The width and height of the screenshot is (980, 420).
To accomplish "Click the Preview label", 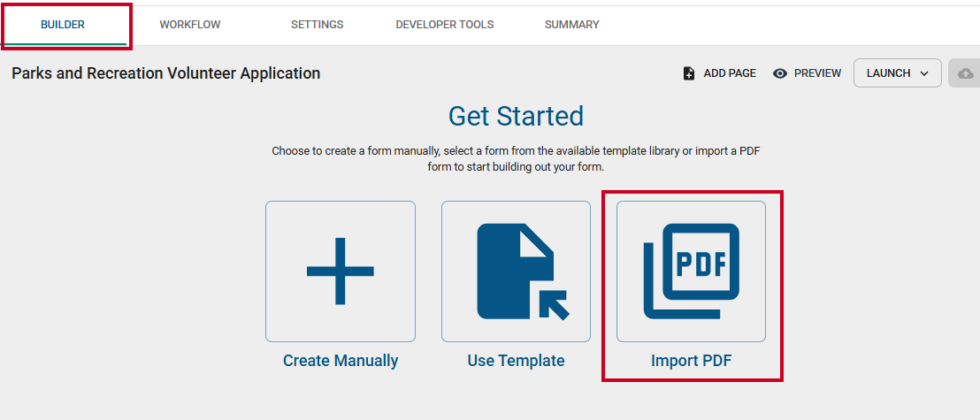I will coord(817,73).
